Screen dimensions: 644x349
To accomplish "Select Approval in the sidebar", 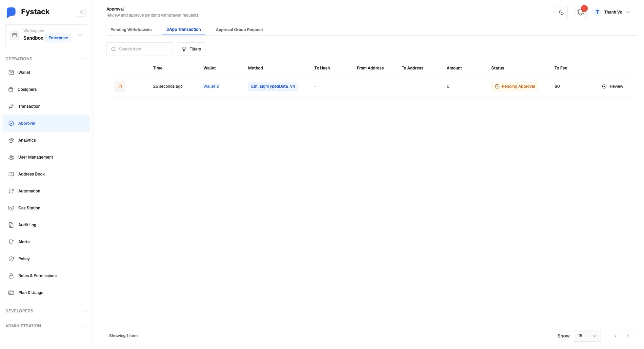I will [x=46, y=123].
